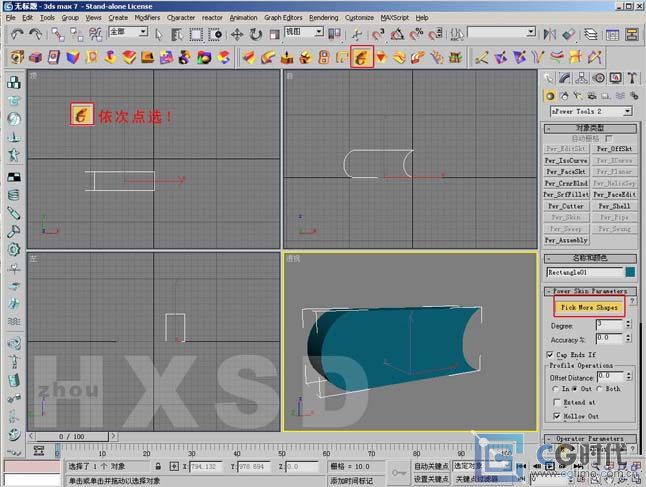Image resolution: width=646 pixels, height=487 pixels.
Task: Open the Motion command panel tab
Action: point(599,78)
